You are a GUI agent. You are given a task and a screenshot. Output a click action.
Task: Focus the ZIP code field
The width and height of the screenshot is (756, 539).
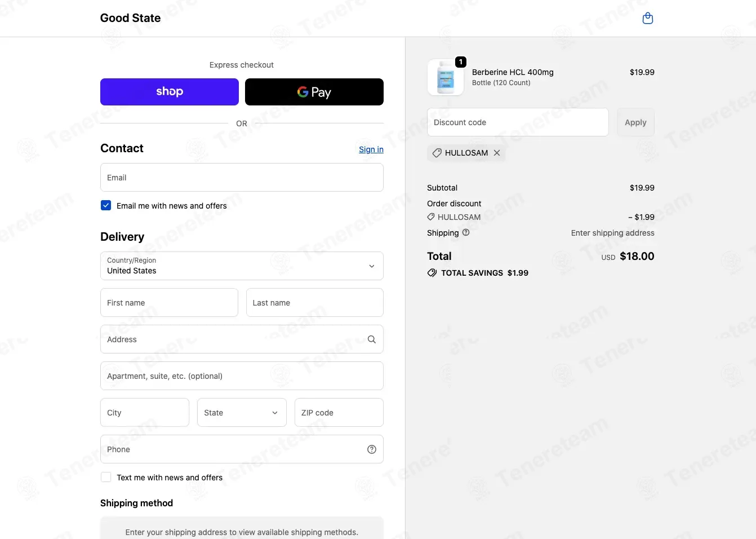point(339,413)
